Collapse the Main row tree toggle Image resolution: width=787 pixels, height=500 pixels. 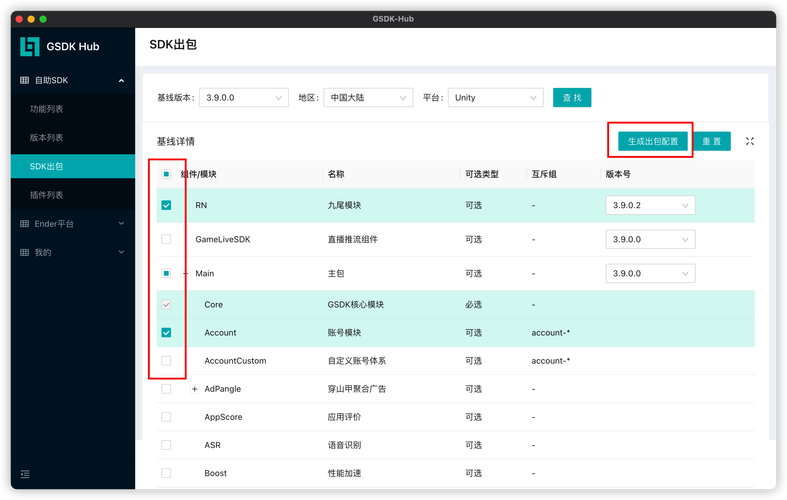tap(186, 273)
